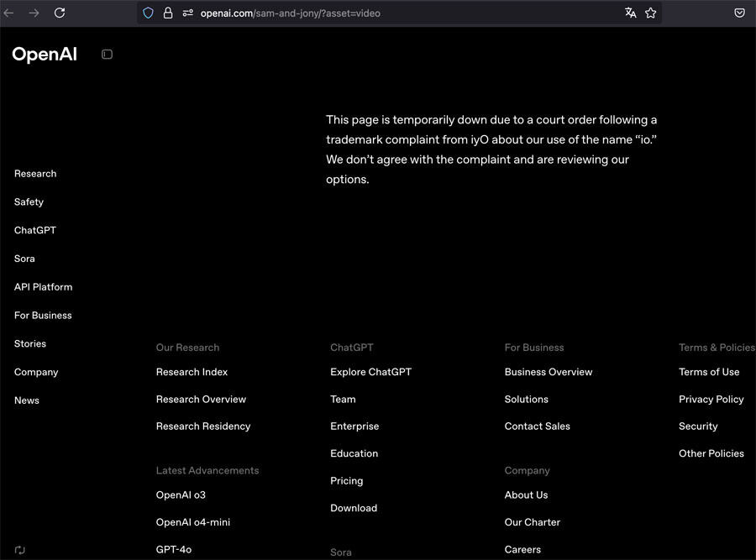Open Safety in the sidebar
756x560 pixels.
pyautogui.click(x=29, y=202)
